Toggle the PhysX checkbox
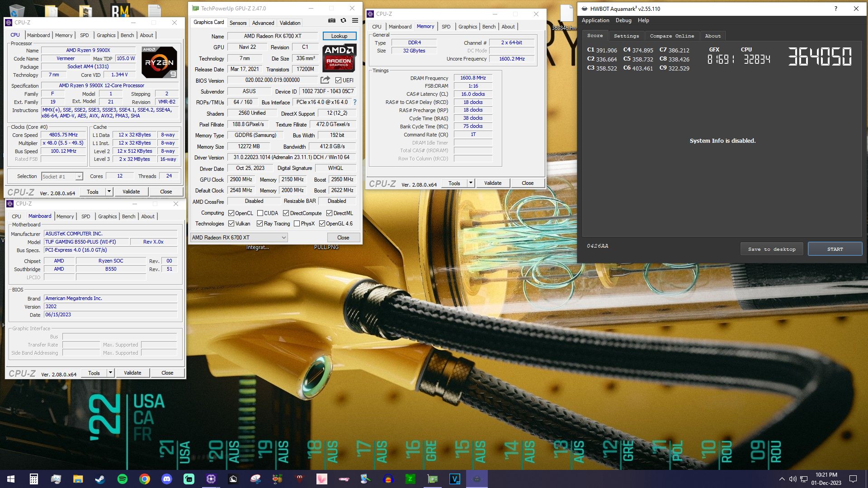 [x=297, y=224]
